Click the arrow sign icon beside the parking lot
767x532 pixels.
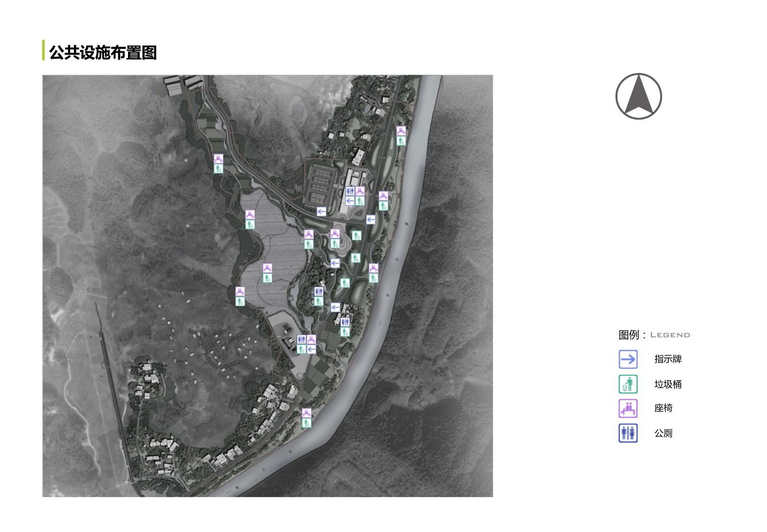coord(321,211)
